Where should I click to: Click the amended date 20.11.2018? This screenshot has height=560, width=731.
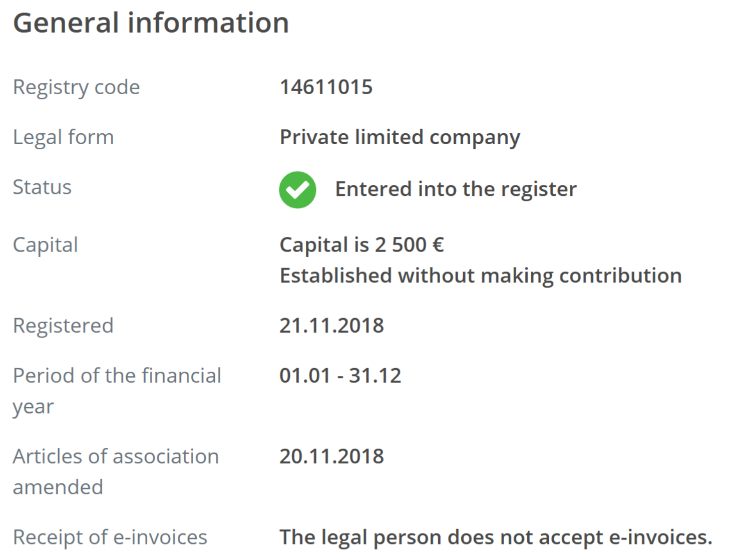[331, 456]
